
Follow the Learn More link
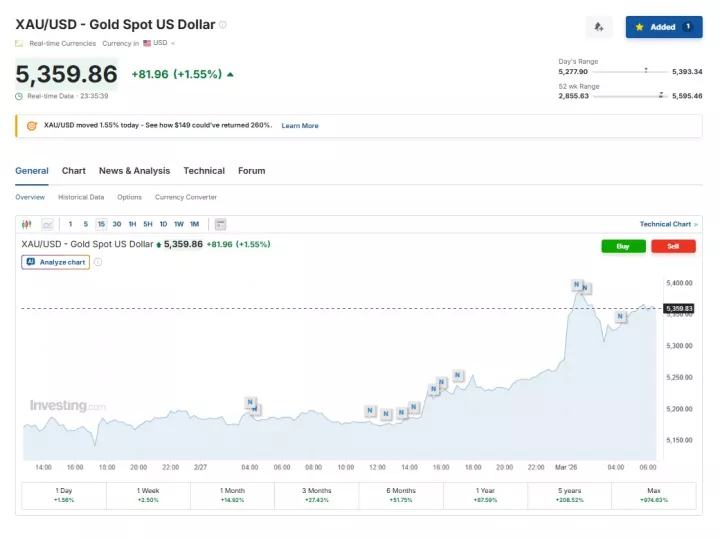coord(300,125)
